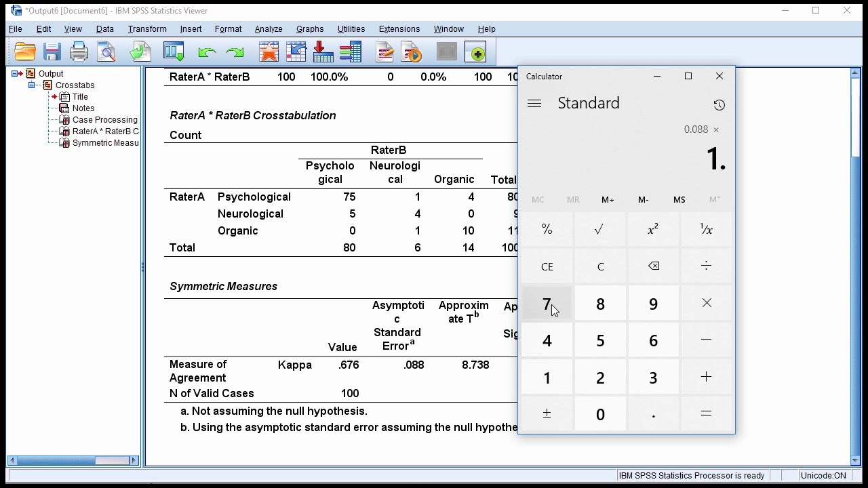868x488 pixels.
Task: Click the Calculator backspace key
Action: (653, 266)
